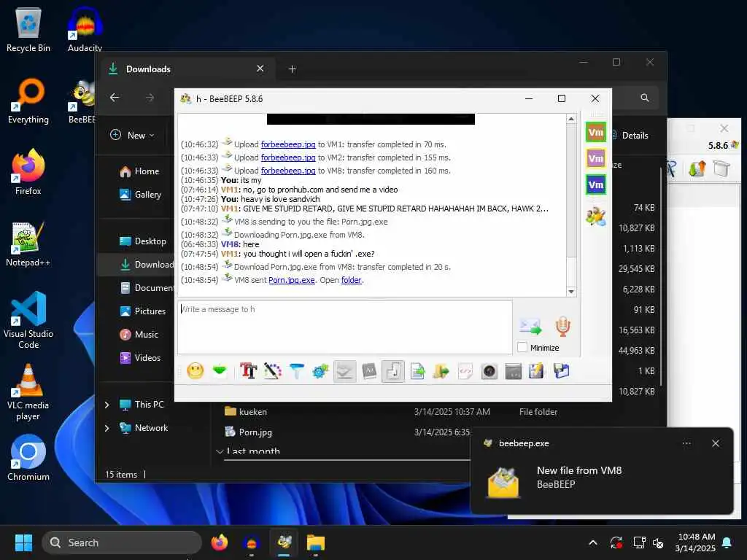Close the beebeep.exe notification
Viewport: 747px width, 560px height.
click(716, 443)
